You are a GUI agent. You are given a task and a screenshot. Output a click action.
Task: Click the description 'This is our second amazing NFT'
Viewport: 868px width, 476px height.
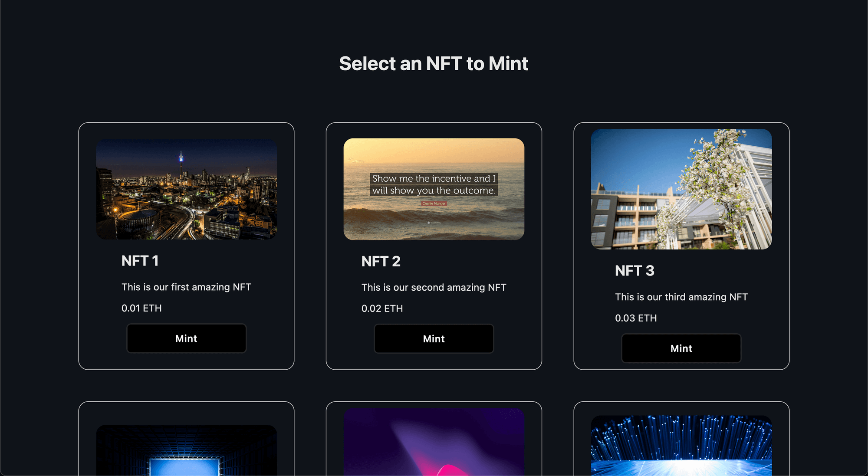pos(434,287)
